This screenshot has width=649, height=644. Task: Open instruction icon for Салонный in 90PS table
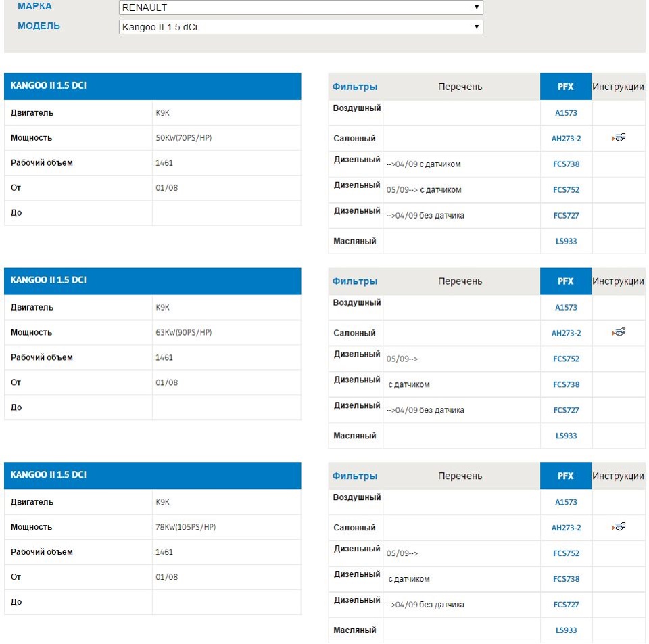pos(619,332)
